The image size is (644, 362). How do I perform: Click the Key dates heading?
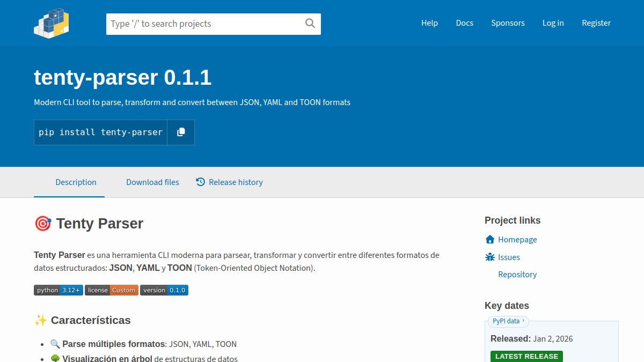(x=507, y=306)
